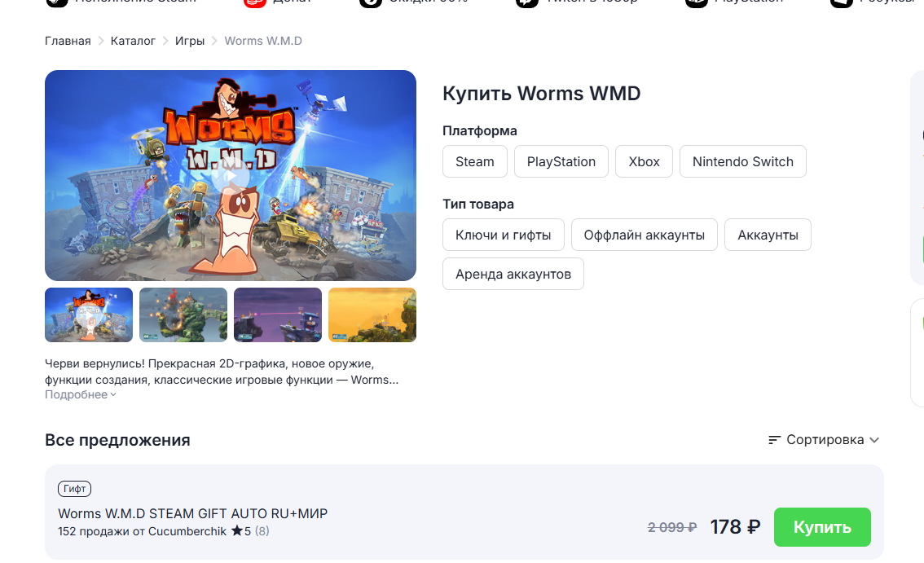Viewport: 924px width, 563px height.
Task: Click the description text starting Черви вернулись
Action: click(x=222, y=372)
